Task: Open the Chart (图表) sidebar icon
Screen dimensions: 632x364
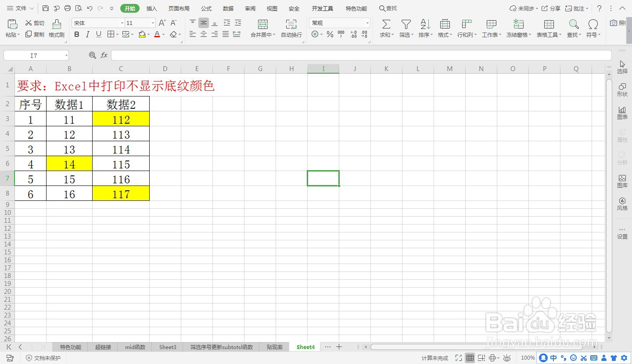Action: 622,113
